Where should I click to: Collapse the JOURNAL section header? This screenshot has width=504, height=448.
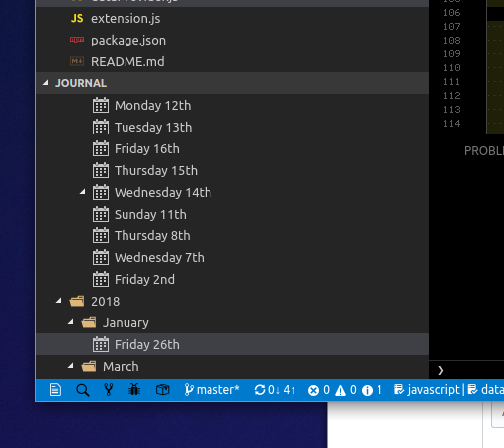(232, 83)
